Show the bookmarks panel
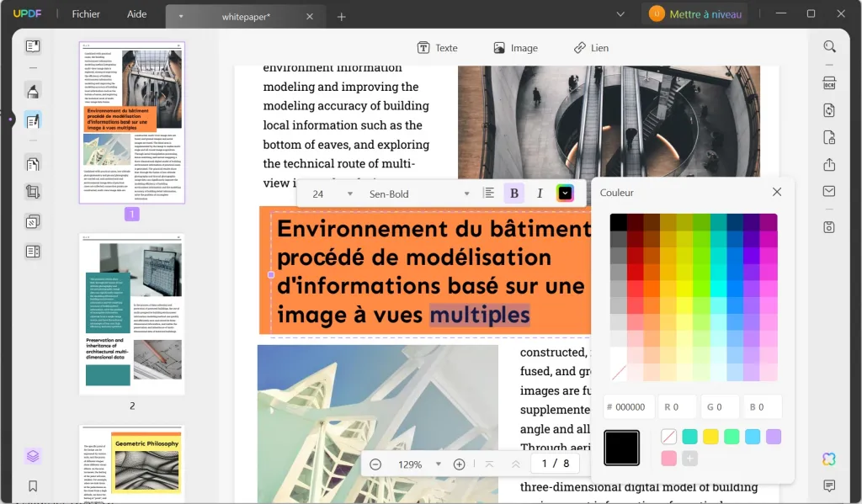Image resolution: width=862 pixels, height=504 pixels. coord(32,486)
